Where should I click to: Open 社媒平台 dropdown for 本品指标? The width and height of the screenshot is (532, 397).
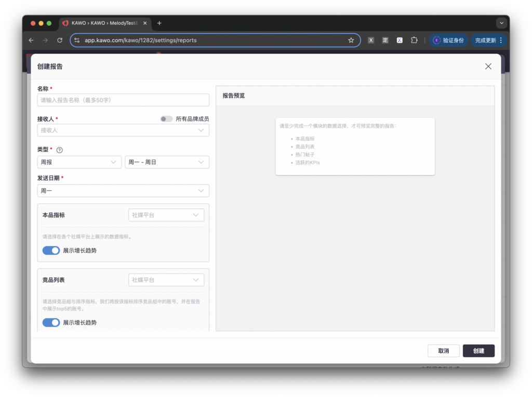click(166, 215)
